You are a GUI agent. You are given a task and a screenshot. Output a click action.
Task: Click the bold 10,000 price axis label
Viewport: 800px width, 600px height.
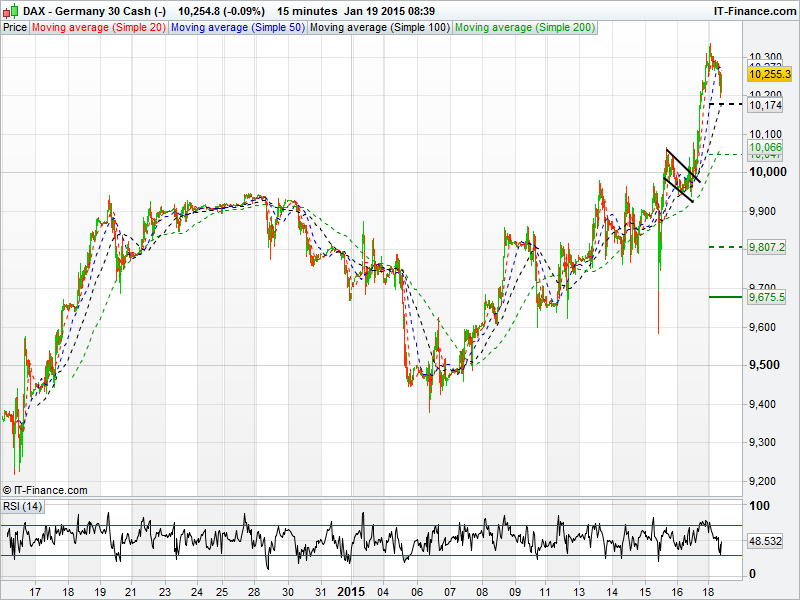click(x=765, y=172)
